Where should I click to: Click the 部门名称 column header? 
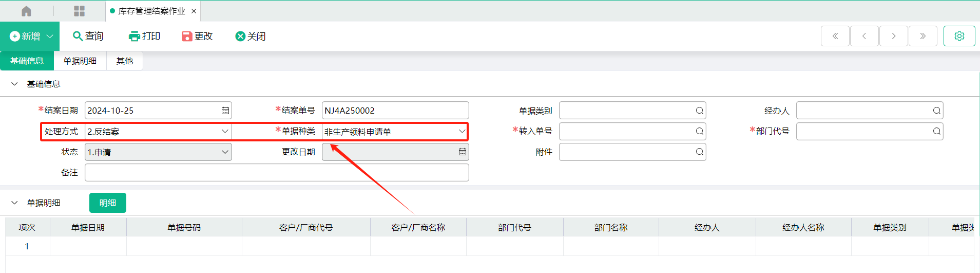click(611, 227)
